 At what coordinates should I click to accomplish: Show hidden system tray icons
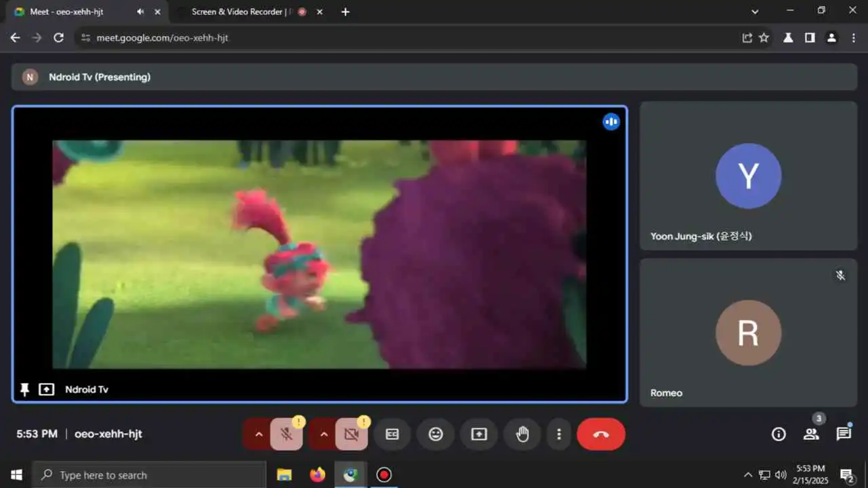pyautogui.click(x=748, y=475)
